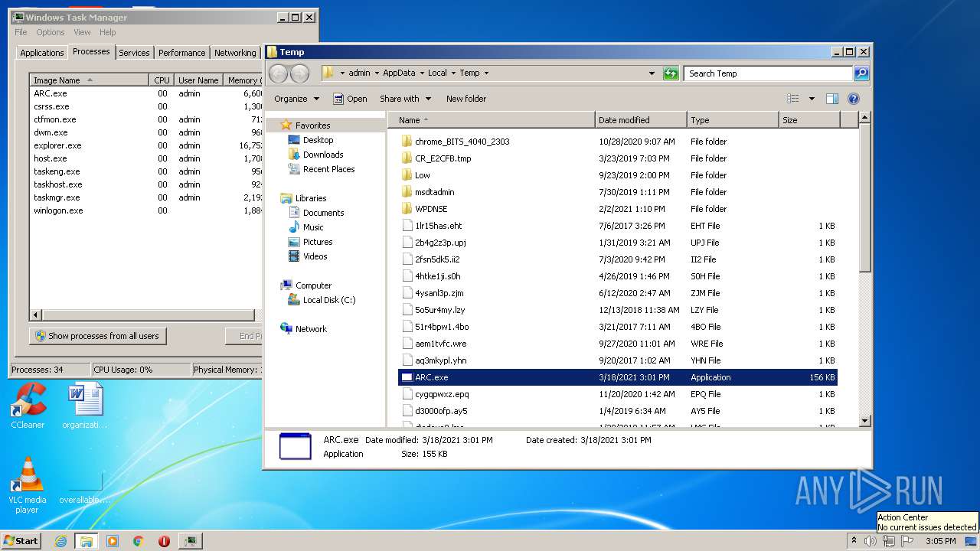Viewport: 980px width, 551px height.
Task: Open the Organize dropdown menu
Action: click(296, 99)
